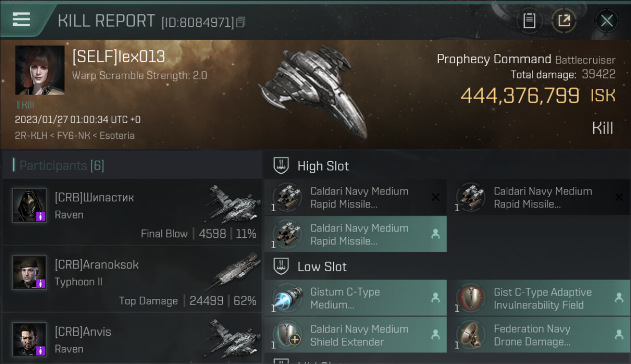The image size is (631, 364).
Task: Select the Gistum C-Type Medium module
Action: (355, 298)
